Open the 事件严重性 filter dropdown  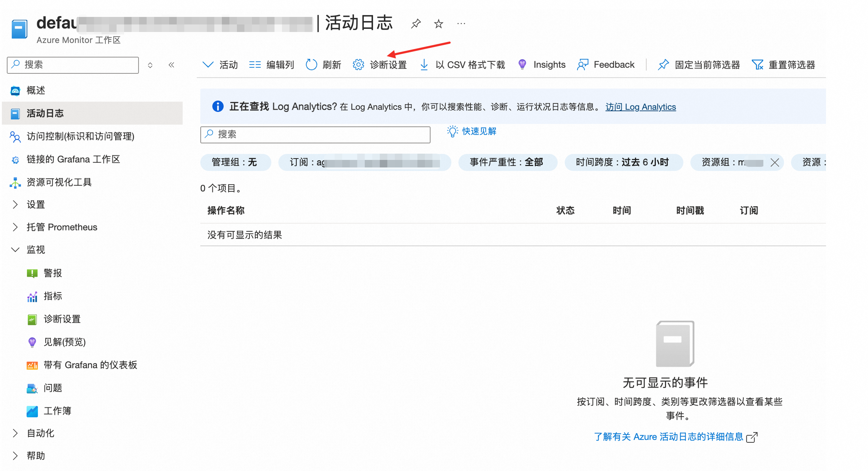507,162
